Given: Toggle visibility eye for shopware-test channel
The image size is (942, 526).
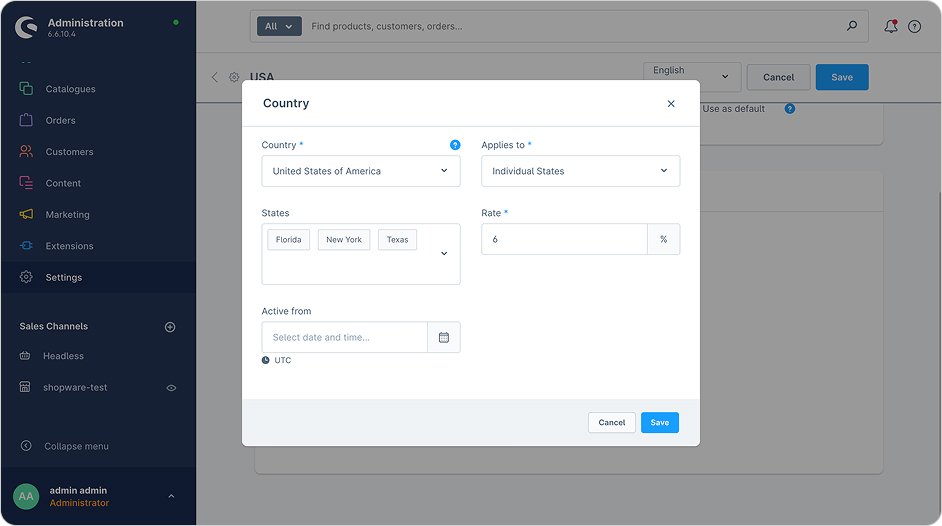Looking at the screenshot, I should pos(171,388).
